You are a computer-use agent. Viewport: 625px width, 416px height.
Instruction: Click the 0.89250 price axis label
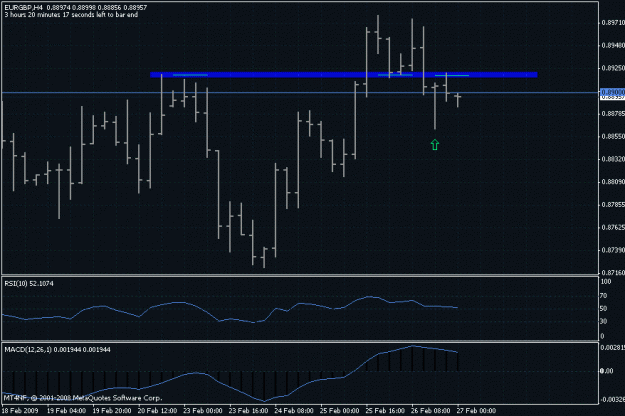[x=613, y=68]
